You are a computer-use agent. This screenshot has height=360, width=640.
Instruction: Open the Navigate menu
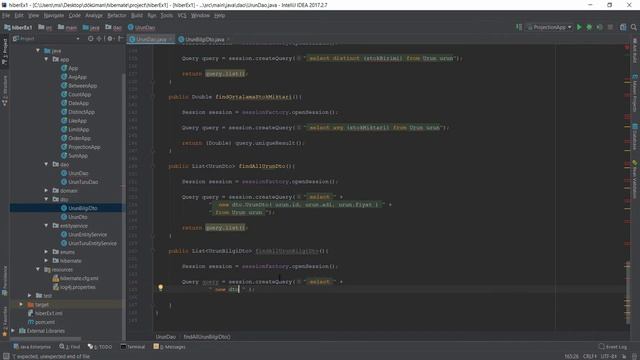[54, 16]
